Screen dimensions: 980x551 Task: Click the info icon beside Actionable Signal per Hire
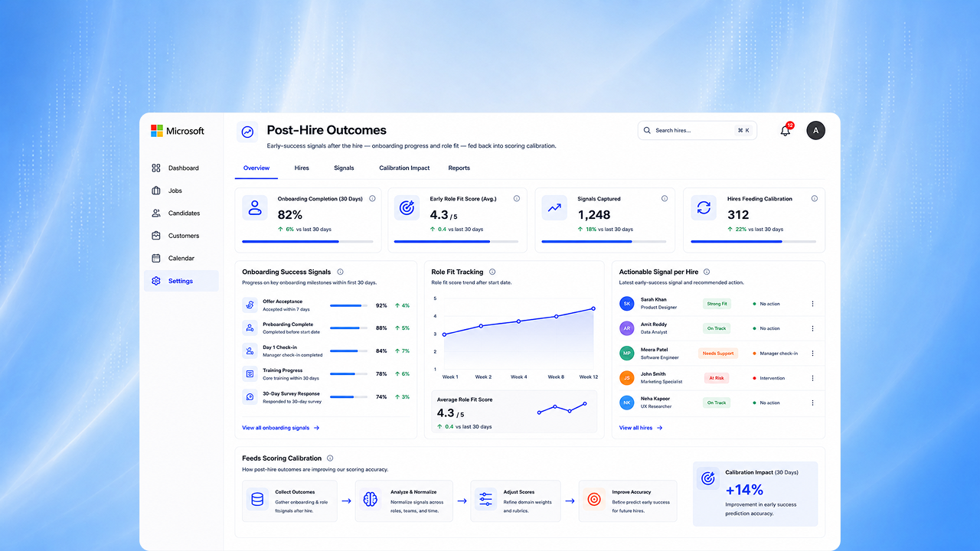tap(707, 272)
